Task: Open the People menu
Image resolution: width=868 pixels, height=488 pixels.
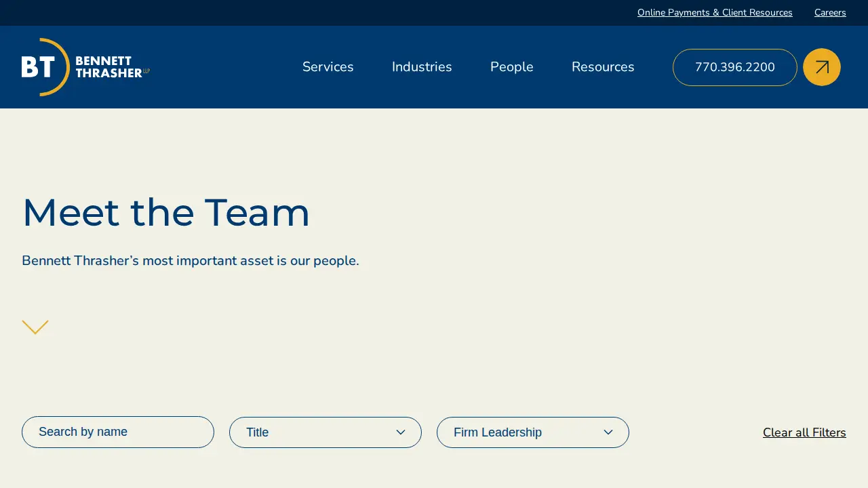Action: click(512, 67)
